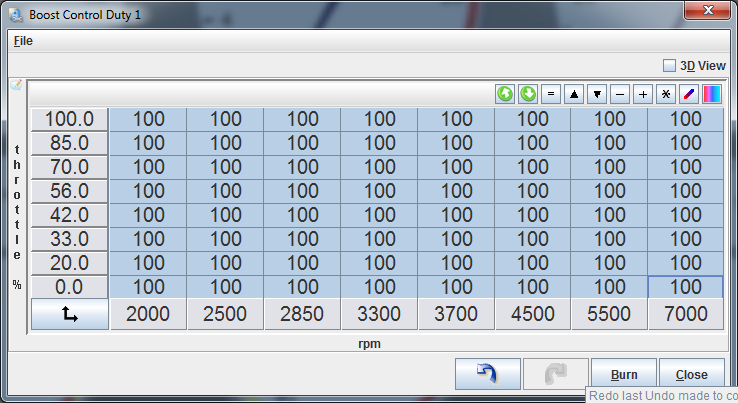Select the 56.0 throttle axis cell

coord(70,191)
